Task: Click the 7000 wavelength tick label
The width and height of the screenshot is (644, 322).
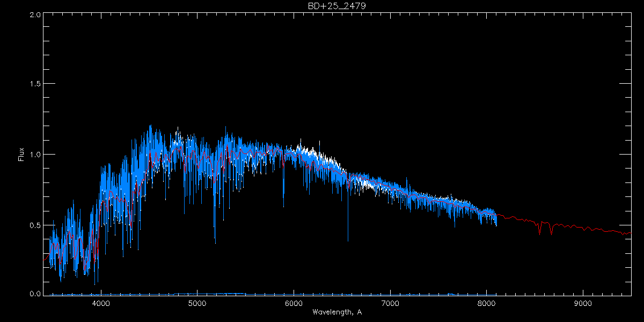Action: (x=390, y=303)
